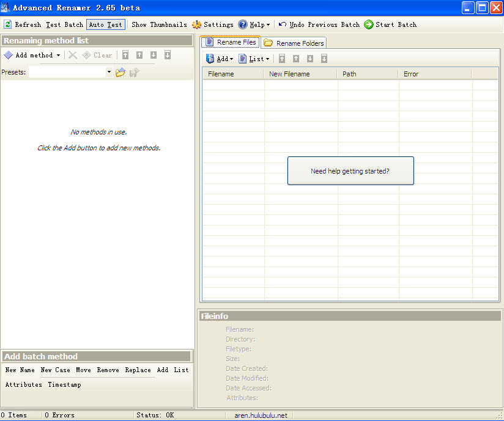504x421 pixels.
Task: Click the save preset disk icon
Action: (134, 72)
